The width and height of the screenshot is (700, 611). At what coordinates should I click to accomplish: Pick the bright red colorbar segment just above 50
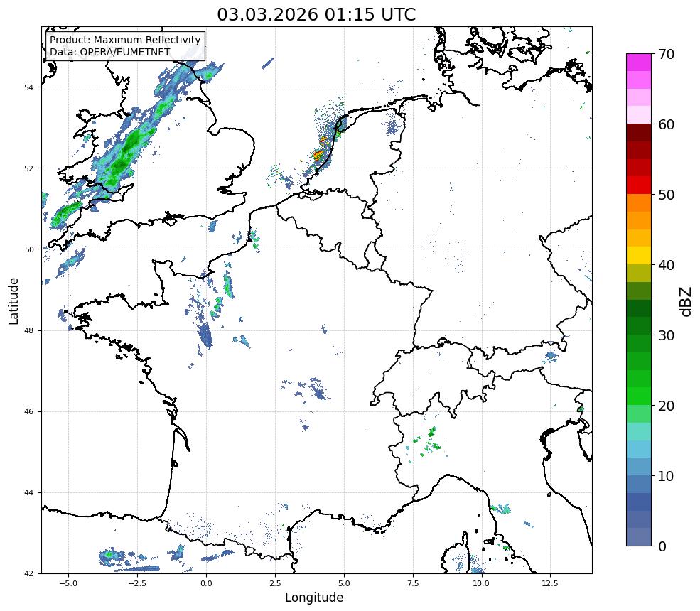(639, 185)
